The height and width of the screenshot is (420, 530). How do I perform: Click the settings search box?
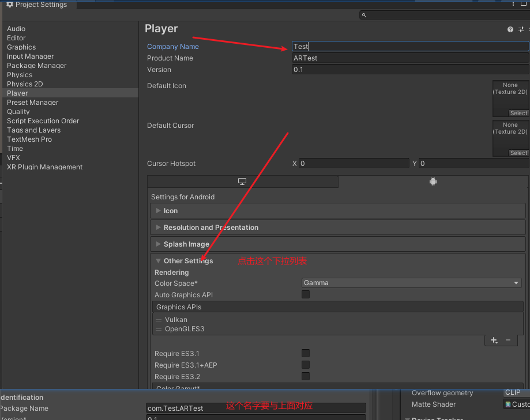445,15
